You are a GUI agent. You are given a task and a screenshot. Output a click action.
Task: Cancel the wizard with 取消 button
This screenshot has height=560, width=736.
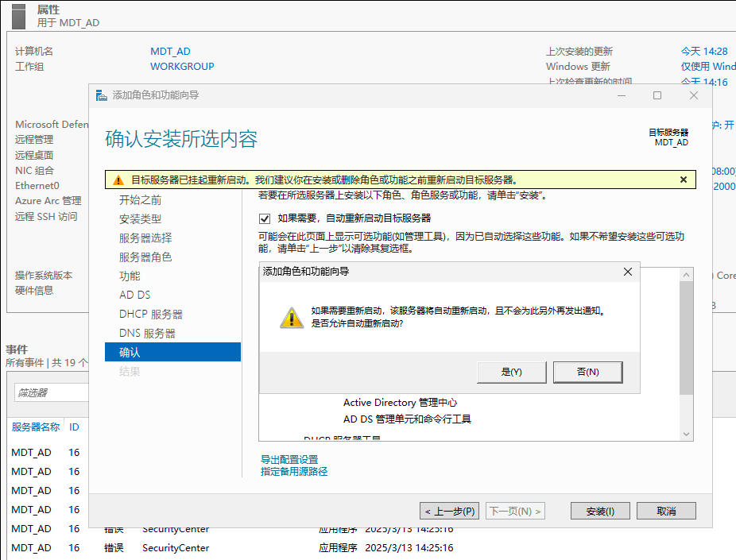point(666,511)
